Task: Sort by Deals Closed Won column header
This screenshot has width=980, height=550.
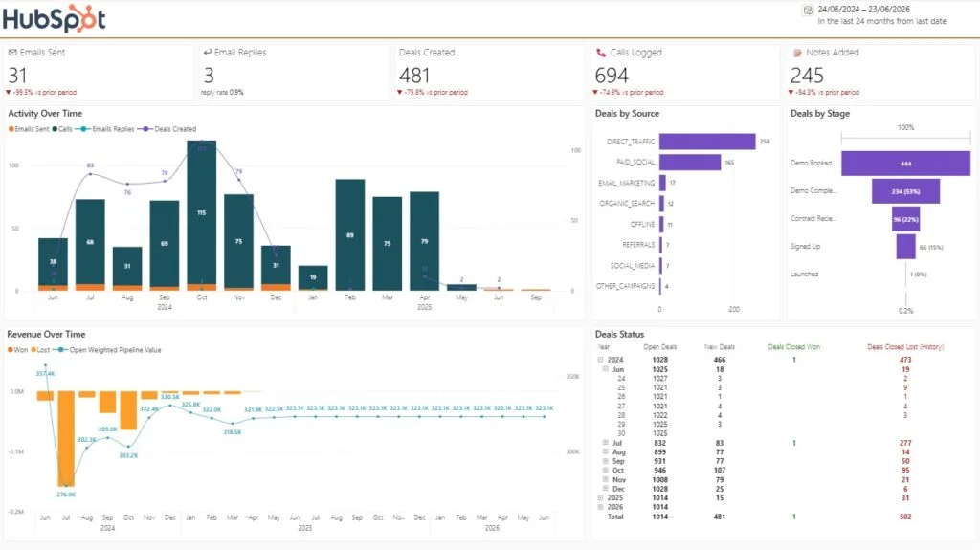Action: point(793,347)
